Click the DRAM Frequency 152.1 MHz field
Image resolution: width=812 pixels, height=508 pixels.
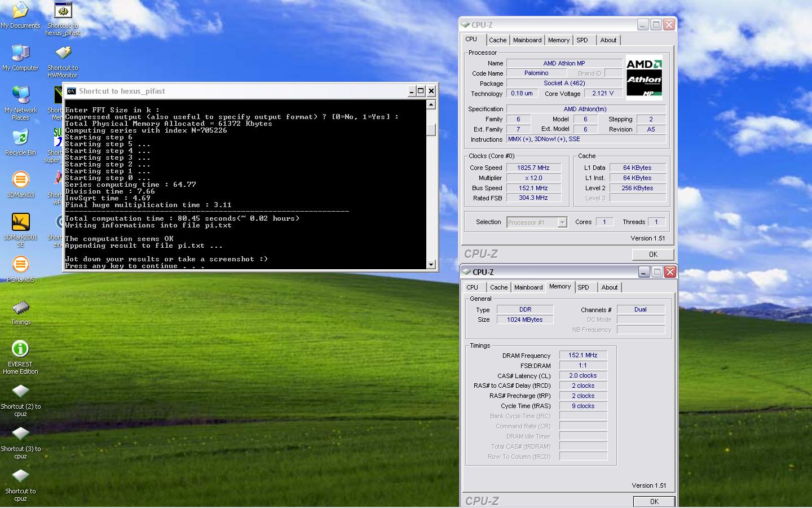582,355
